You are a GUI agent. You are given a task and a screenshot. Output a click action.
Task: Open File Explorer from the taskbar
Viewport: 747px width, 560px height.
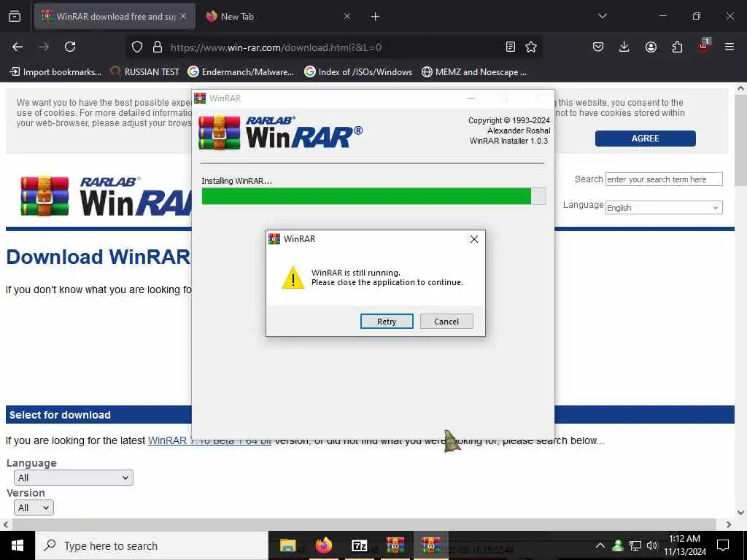pyautogui.click(x=287, y=545)
